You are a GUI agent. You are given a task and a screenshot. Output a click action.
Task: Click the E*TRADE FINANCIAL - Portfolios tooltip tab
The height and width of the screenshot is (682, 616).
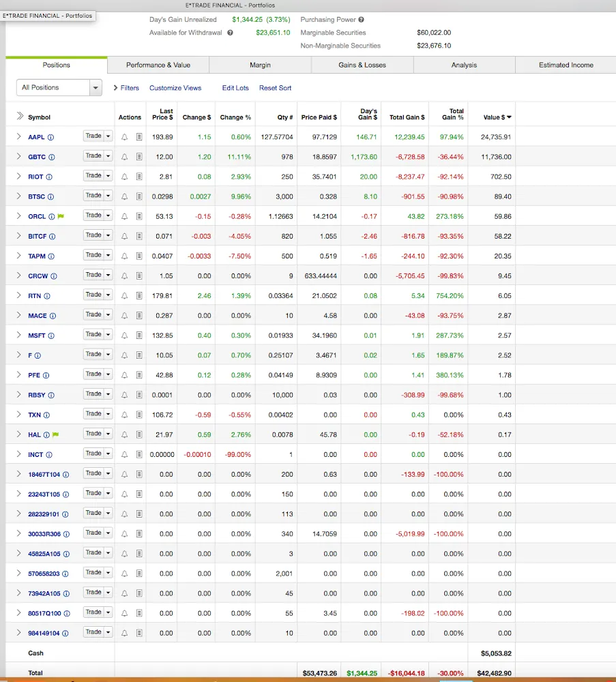pos(48,16)
